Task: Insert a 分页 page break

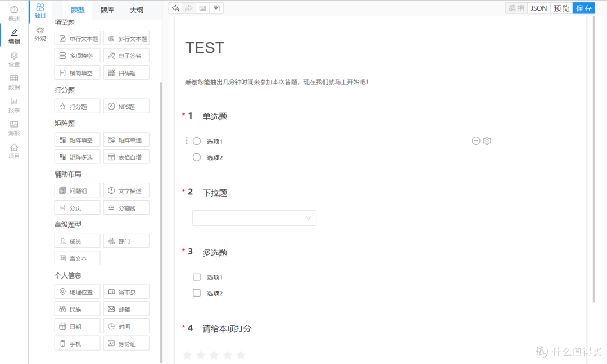Action: [x=78, y=208]
